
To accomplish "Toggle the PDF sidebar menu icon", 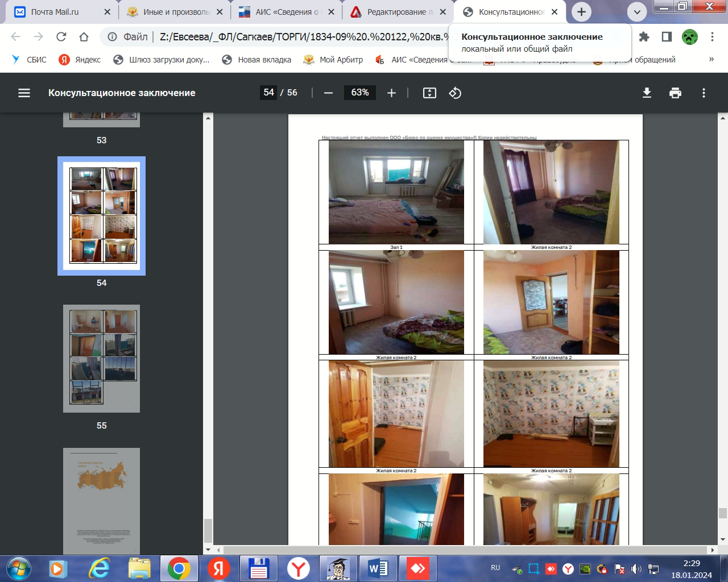I will [24, 93].
